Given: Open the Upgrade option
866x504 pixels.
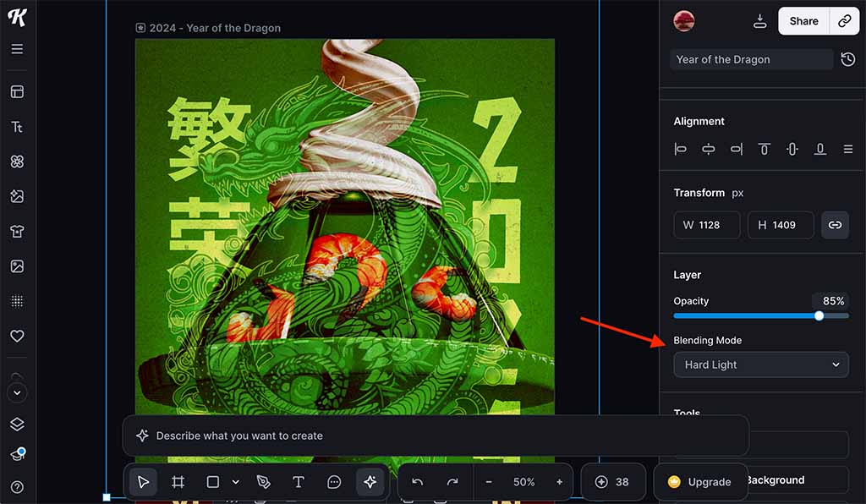Looking at the screenshot, I should tap(701, 481).
